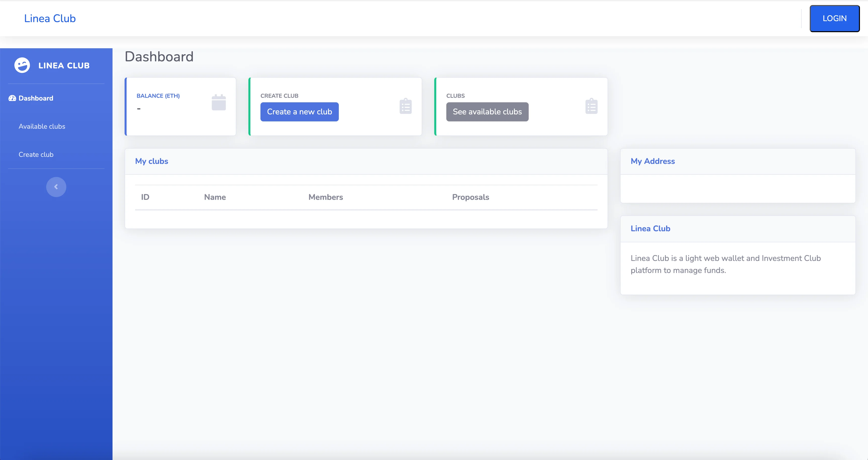Click the Linea Club smiley logo icon
The image size is (868, 460).
22,65
